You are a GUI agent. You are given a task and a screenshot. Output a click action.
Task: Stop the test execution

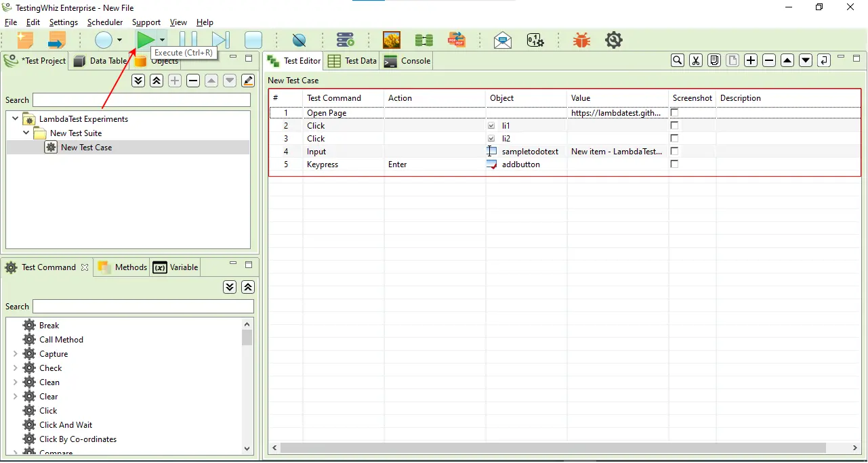click(x=253, y=39)
